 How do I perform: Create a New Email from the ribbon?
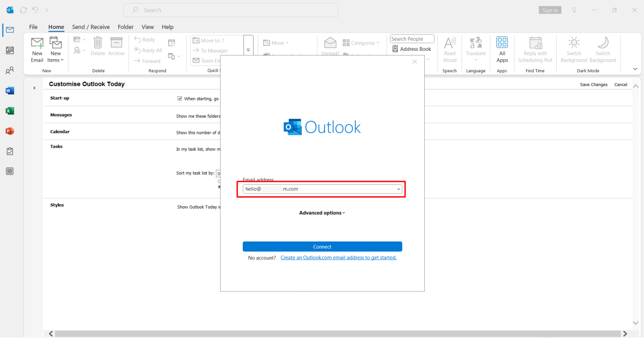37,49
